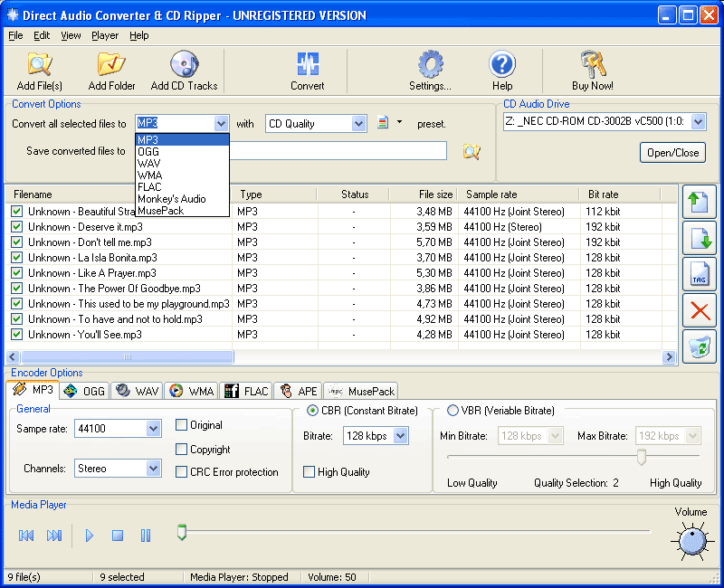Expand the Channels Stereo dropdown
724x588 pixels.
point(154,469)
